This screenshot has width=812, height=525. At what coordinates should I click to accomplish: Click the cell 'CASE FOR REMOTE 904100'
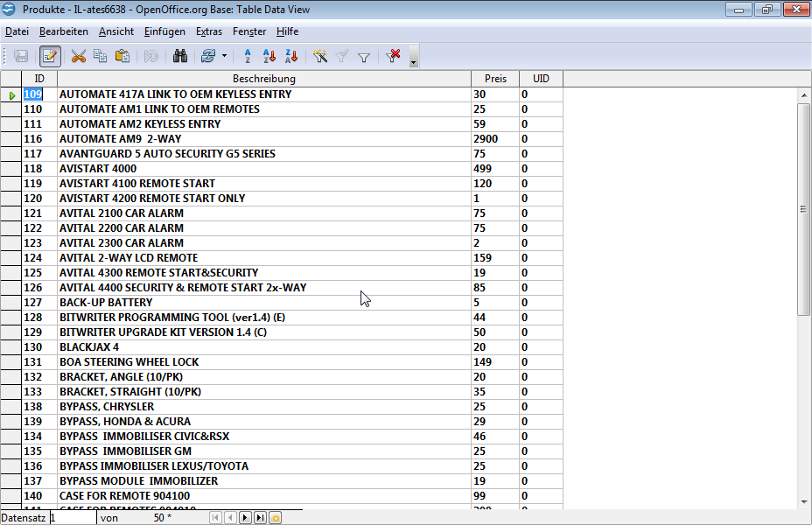[x=264, y=496]
